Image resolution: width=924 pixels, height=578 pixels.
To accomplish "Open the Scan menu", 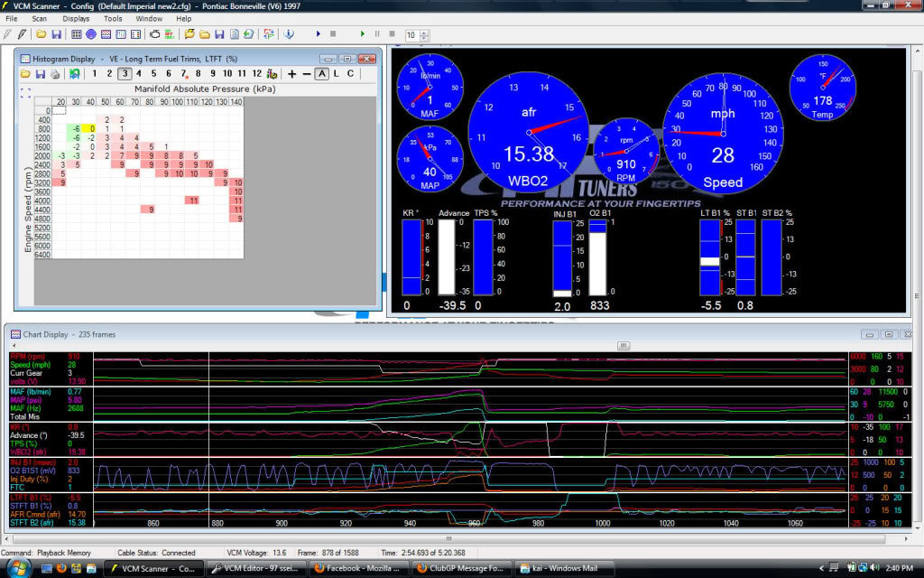I will click(40, 19).
